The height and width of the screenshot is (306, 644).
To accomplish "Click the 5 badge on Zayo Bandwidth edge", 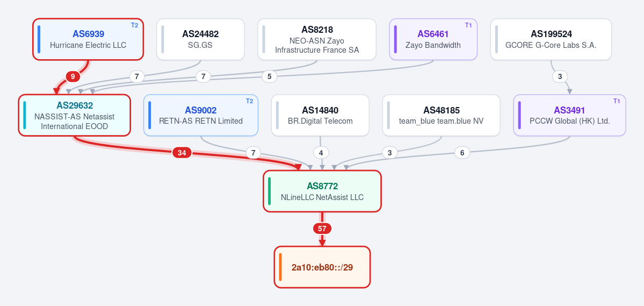I will [x=270, y=76].
